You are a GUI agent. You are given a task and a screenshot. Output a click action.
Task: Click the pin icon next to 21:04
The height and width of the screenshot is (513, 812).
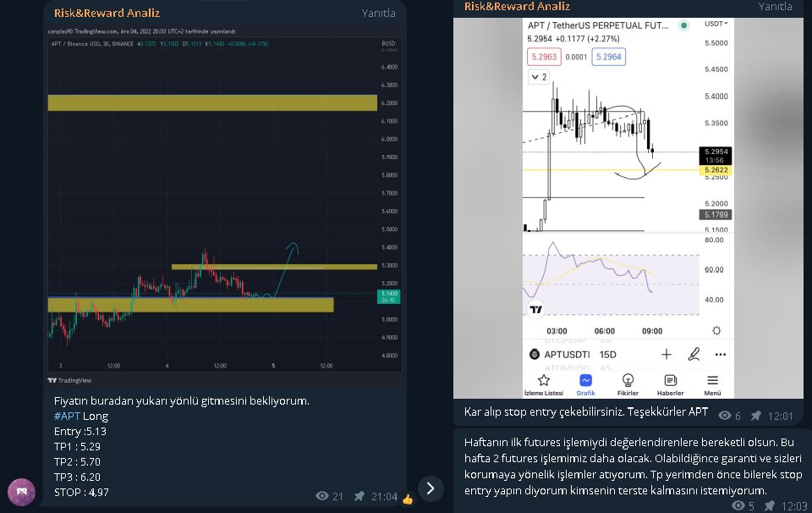coord(359,496)
